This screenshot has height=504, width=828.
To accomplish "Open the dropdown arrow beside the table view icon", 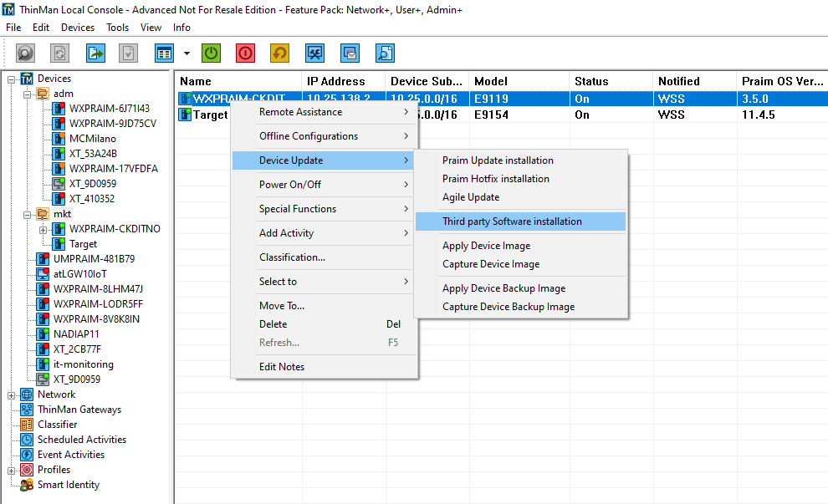I will [187, 53].
